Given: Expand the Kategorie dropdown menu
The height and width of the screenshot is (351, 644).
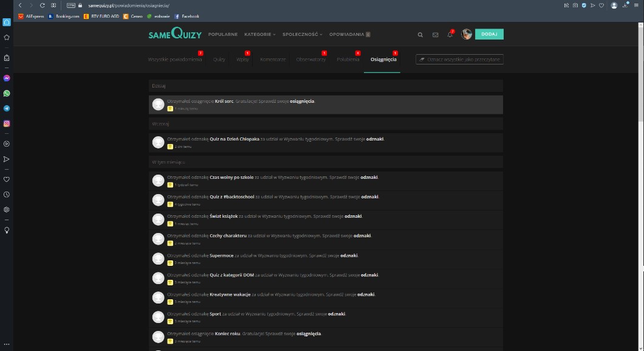Looking at the screenshot, I should click(x=259, y=35).
